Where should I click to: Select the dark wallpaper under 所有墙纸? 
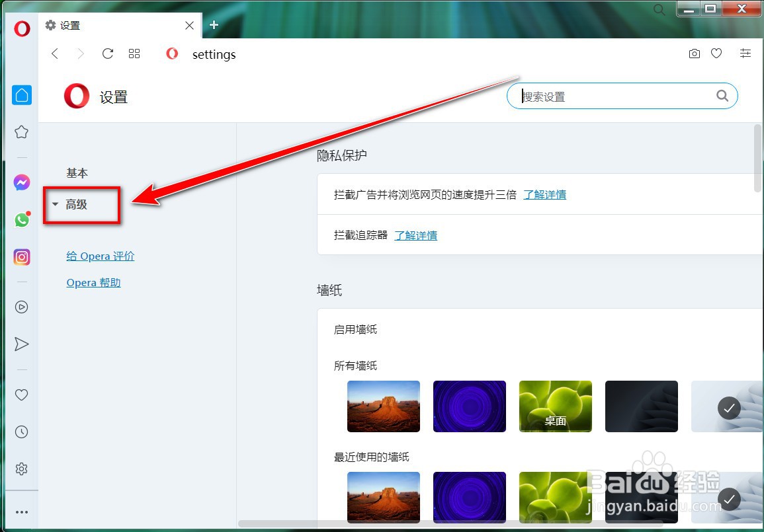(x=641, y=406)
